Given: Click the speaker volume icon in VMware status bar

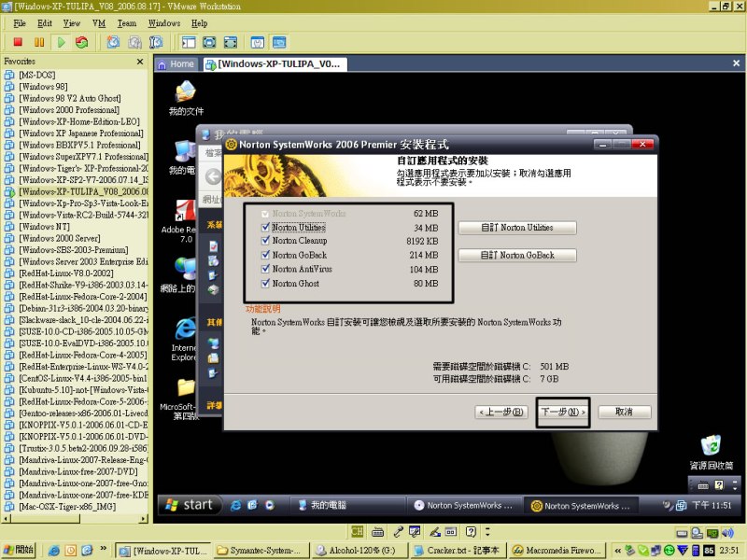Looking at the screenshot, I should coord(727,533).
